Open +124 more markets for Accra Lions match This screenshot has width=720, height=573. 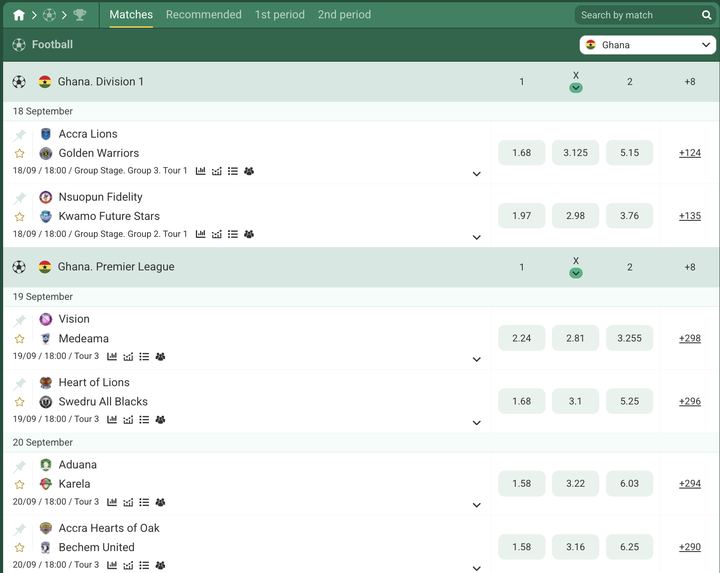point(690,153)
